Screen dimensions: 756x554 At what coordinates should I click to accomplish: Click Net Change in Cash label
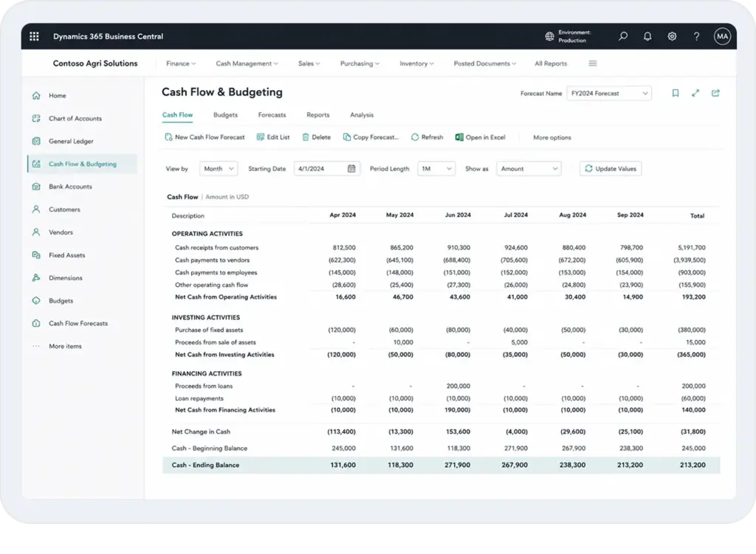point(201,432)
